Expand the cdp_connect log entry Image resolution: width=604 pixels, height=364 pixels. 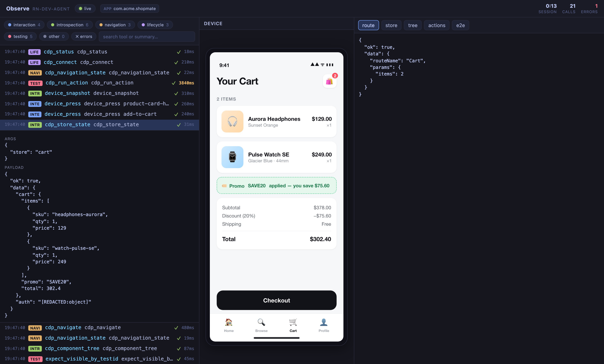pos(100,62)
